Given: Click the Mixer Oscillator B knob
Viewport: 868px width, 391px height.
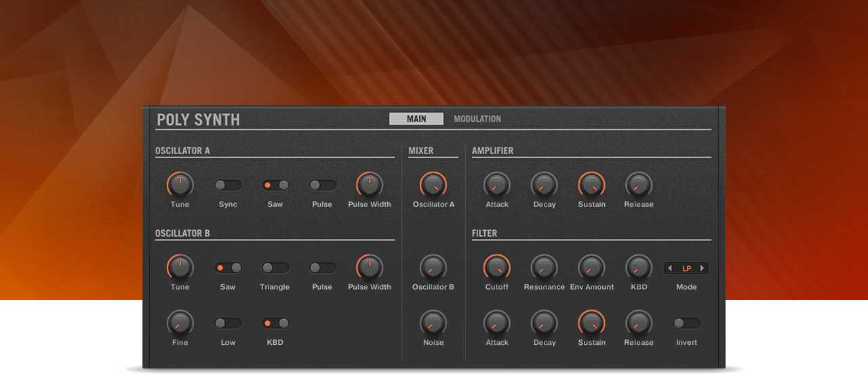Looking at the screenshot, I should point(433,267).
